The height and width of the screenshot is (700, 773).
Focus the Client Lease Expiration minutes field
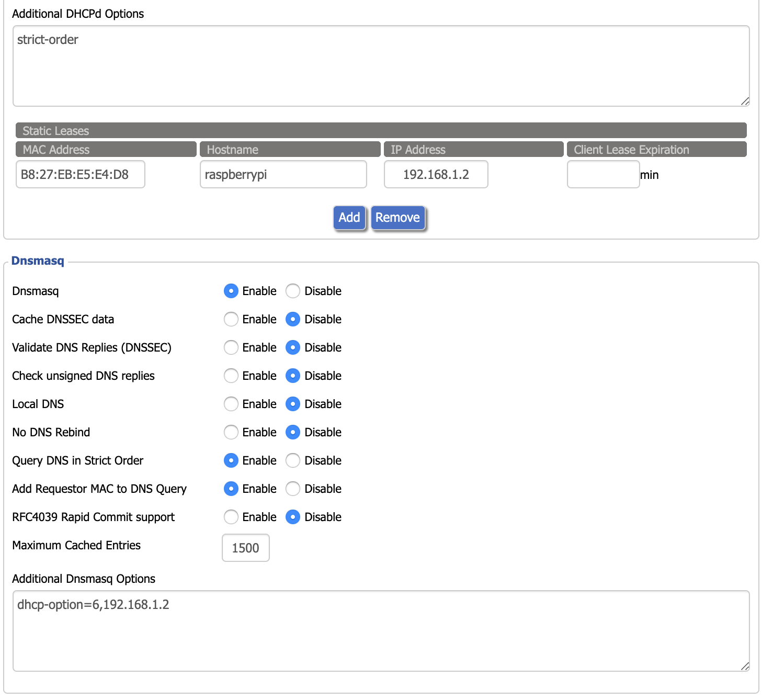[x=604, y=174]
